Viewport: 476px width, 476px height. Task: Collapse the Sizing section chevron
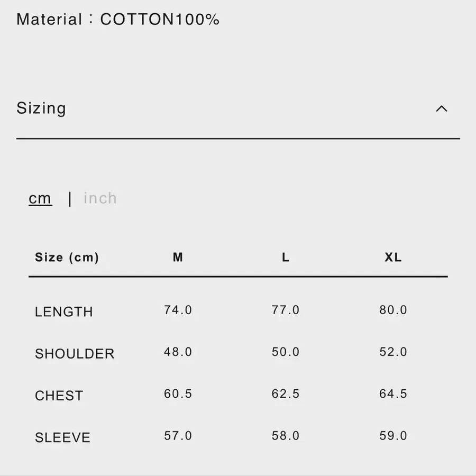coord(441,109)
